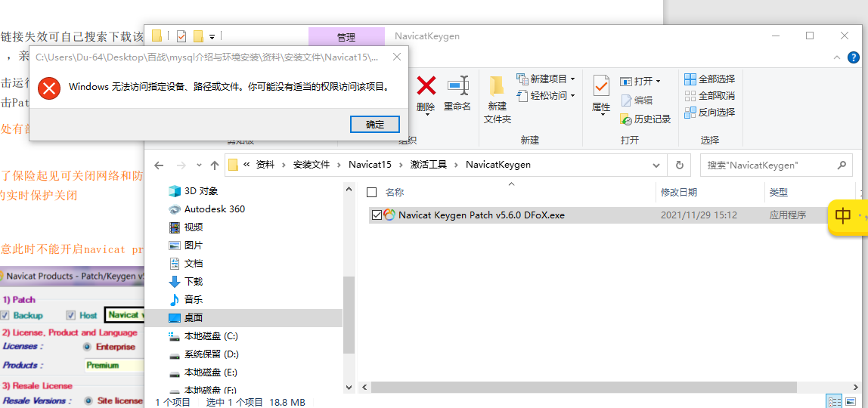
Task: Click the New item icon
Action: [x=522, y=79]
